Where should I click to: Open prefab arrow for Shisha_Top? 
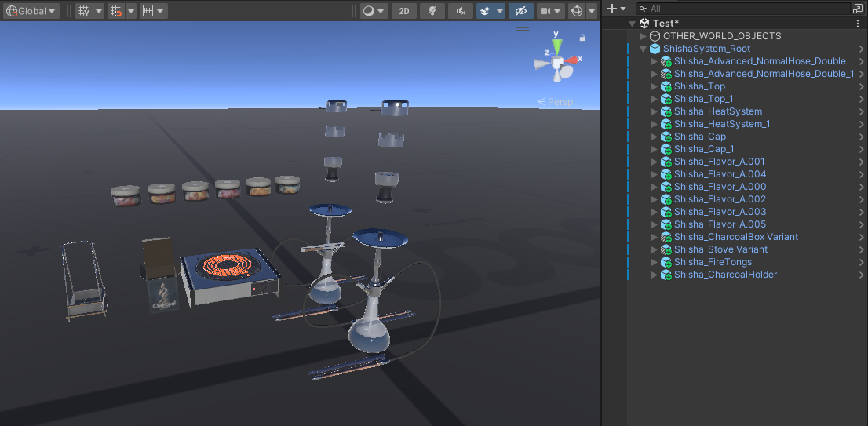(862, 86)
